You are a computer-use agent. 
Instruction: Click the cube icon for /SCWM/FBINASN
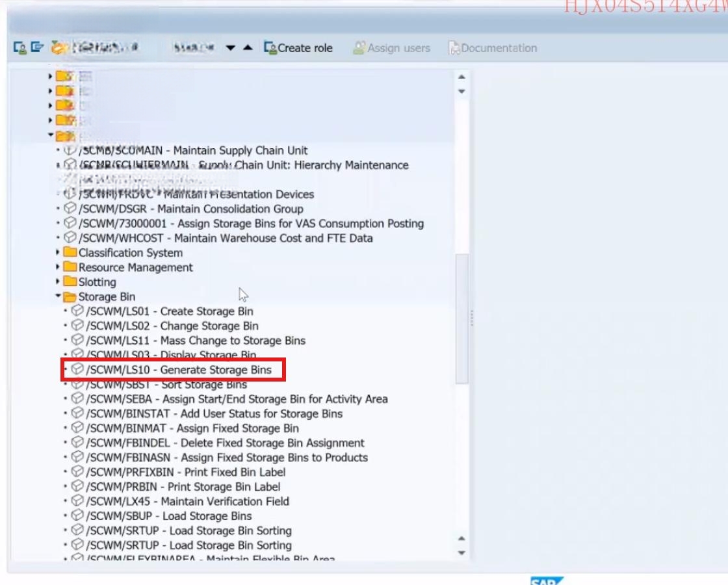[x=77, y=457]
